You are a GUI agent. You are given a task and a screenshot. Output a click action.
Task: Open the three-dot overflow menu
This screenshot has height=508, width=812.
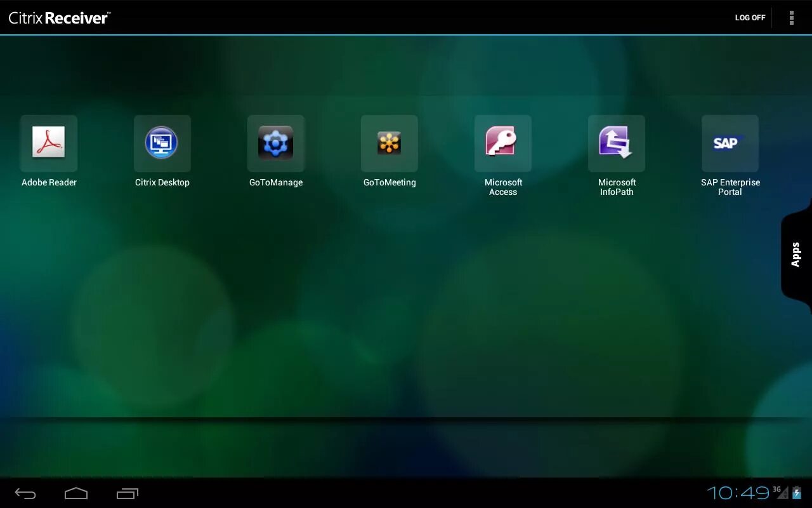tap(791, 18)
